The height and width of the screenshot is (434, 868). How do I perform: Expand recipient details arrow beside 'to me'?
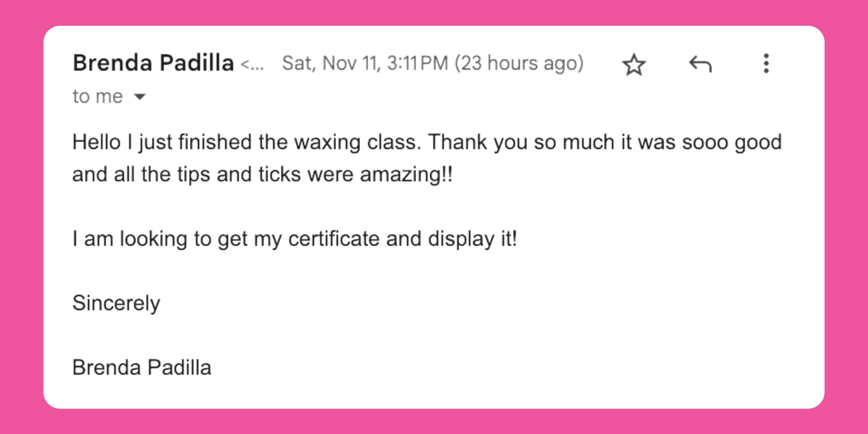(x=140, y=97)
